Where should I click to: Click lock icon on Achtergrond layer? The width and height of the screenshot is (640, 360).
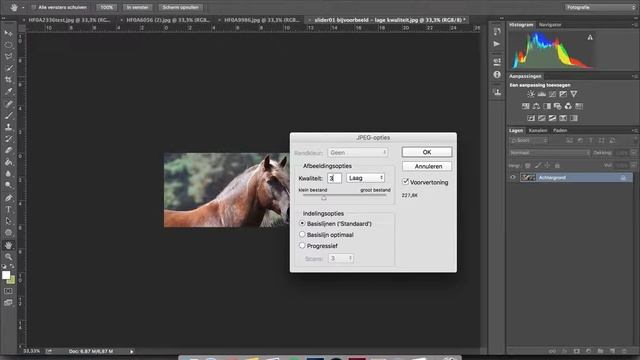tap(623, 178)
